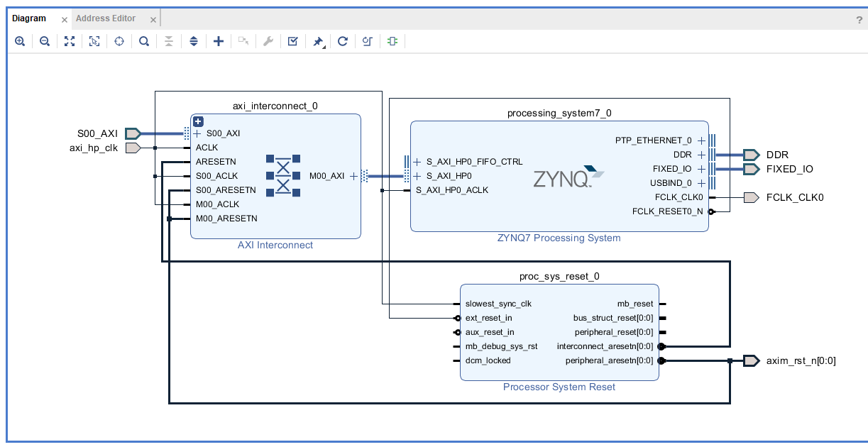Viewport: 868px width, 447px height.
Task: Click the ZYNQ7 Processing System label
Action: tap(559, 238)
